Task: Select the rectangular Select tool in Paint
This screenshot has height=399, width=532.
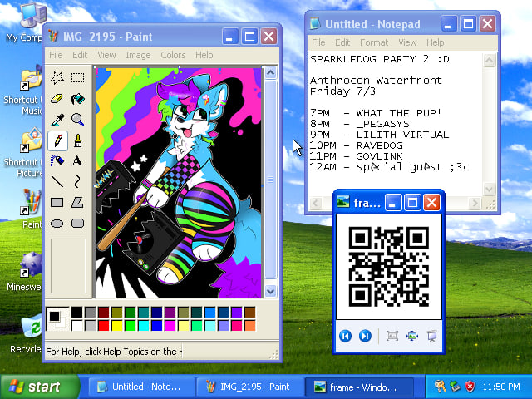Action: 77,78
